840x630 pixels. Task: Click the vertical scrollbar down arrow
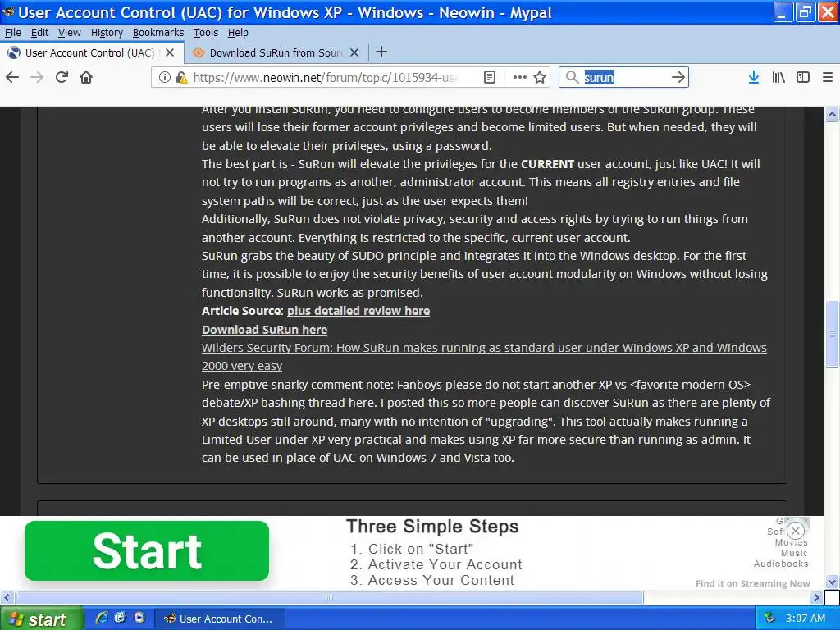click(x=832, y=582)
